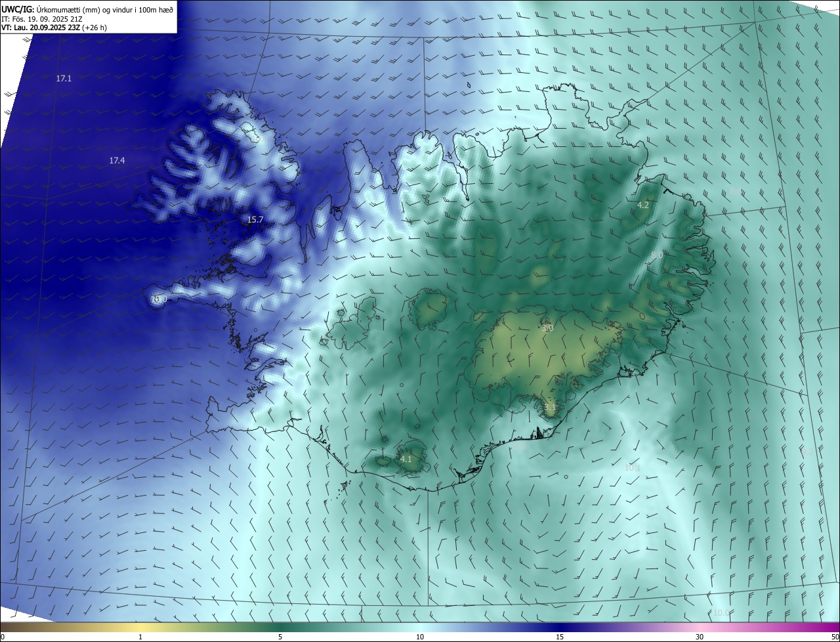Click the 9.2 value label at east edge
The height and width of the screenshot is (642, 840).
[x=807, y=452]
